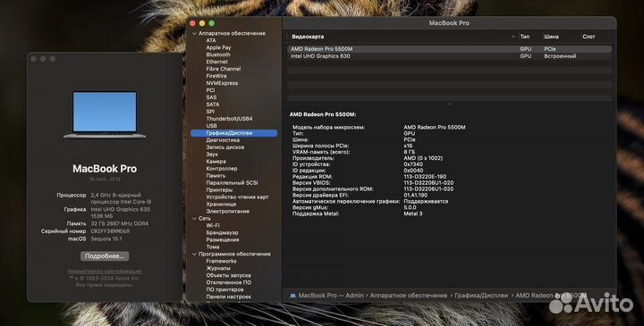Viewport: 644px width, 326px height.
Task: Open Диагностика in the sidebar
Action: (x=223, y=140)
